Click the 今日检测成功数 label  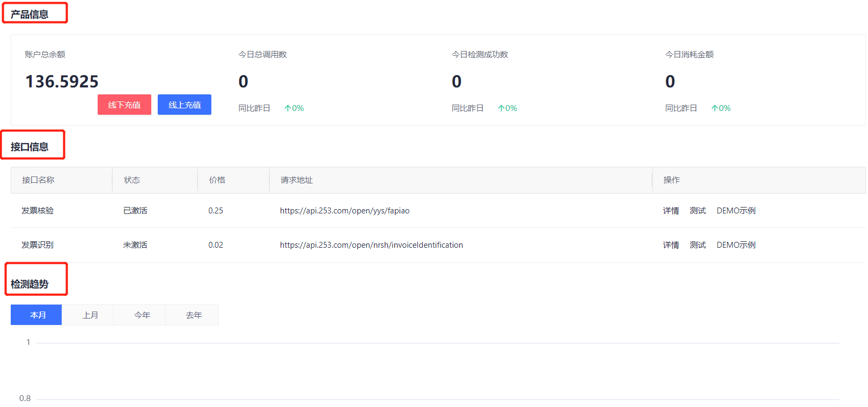click(480, 55)
